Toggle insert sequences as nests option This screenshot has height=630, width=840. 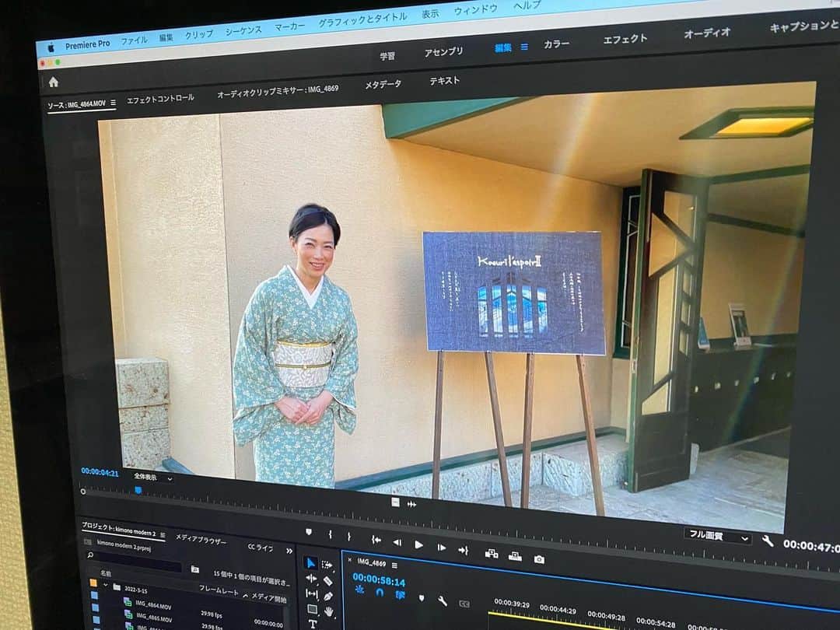(359, 590)
